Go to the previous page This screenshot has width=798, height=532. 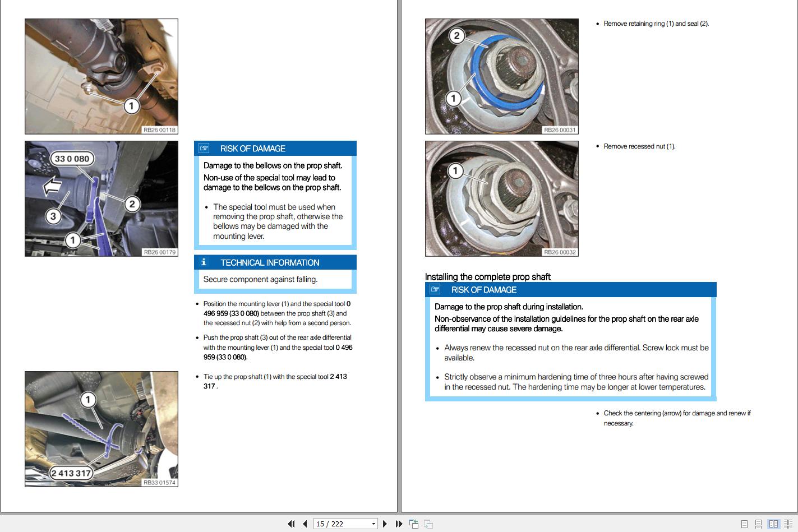pyautogui.click(x=305, y=524)
